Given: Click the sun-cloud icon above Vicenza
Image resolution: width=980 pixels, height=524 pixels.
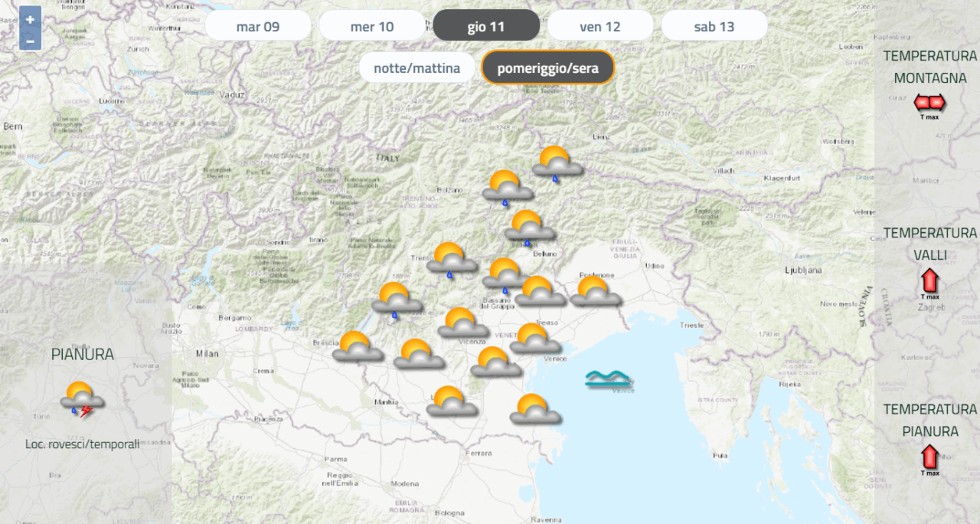Looking at the screenshot, I should [x=462, y=323].
